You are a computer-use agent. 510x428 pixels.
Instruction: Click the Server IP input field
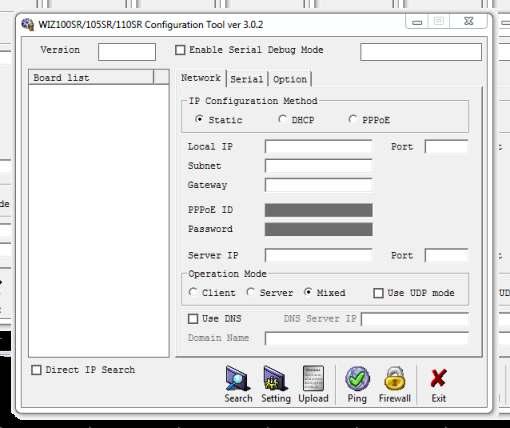click(x=319, y=255)
